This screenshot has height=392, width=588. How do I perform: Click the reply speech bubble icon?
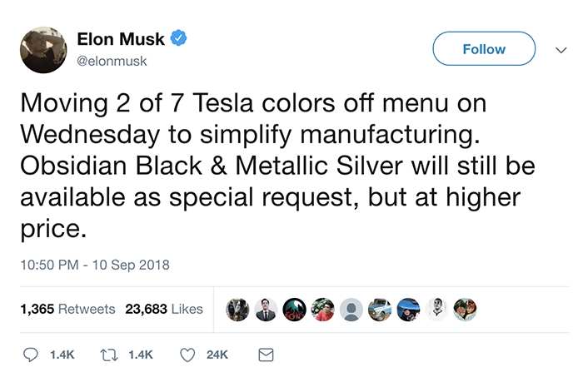click(x=31, y=355)
